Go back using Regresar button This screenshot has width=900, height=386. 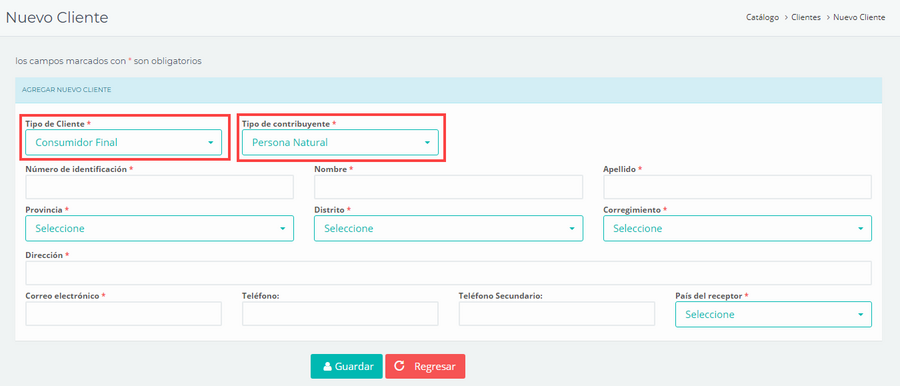(425, 366)
